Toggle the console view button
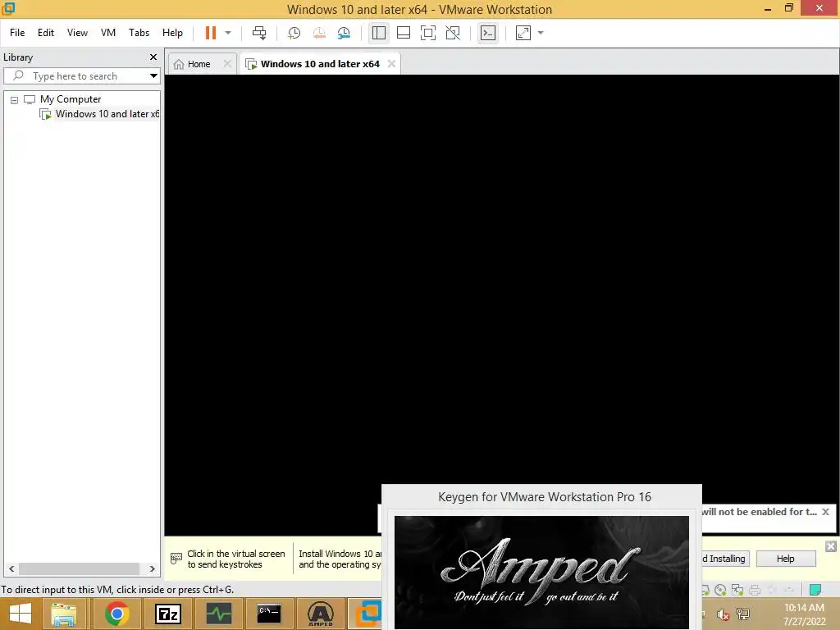The width and height of the screenshot is (840, 630). 487,33
